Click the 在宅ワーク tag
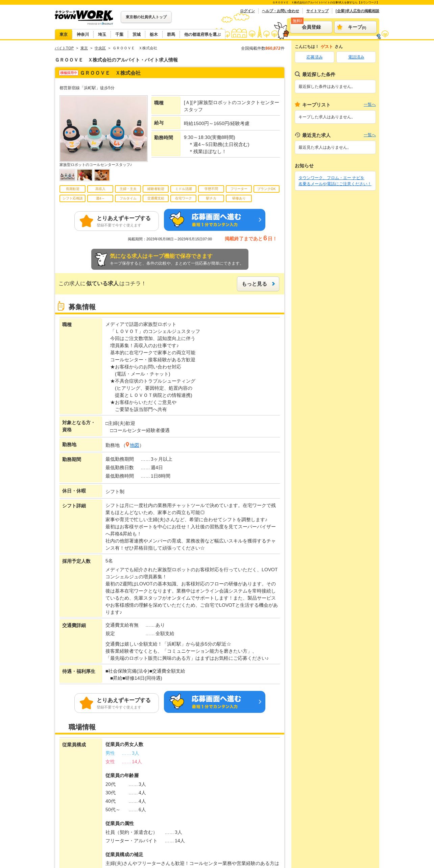 [x=184, y=198]
